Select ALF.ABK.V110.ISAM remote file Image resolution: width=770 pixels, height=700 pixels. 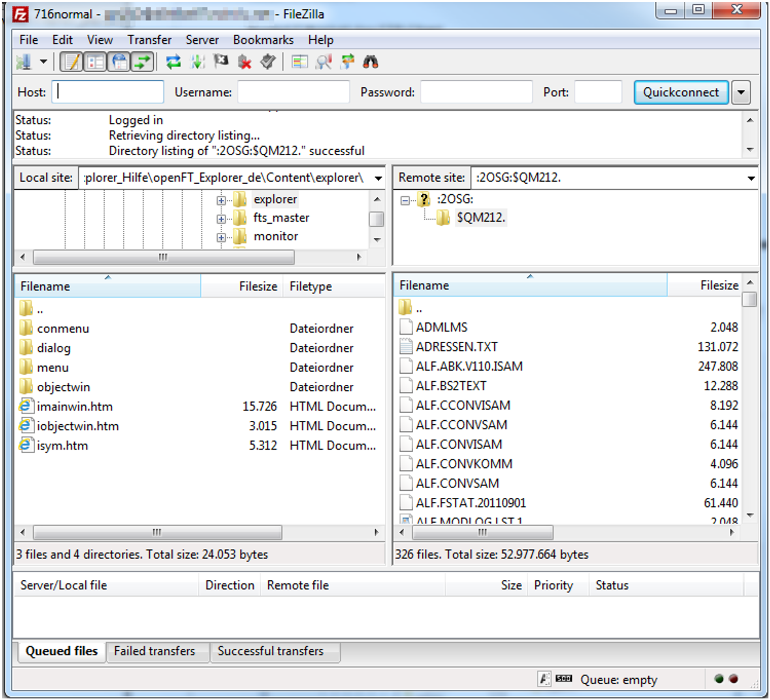(469, 366)
